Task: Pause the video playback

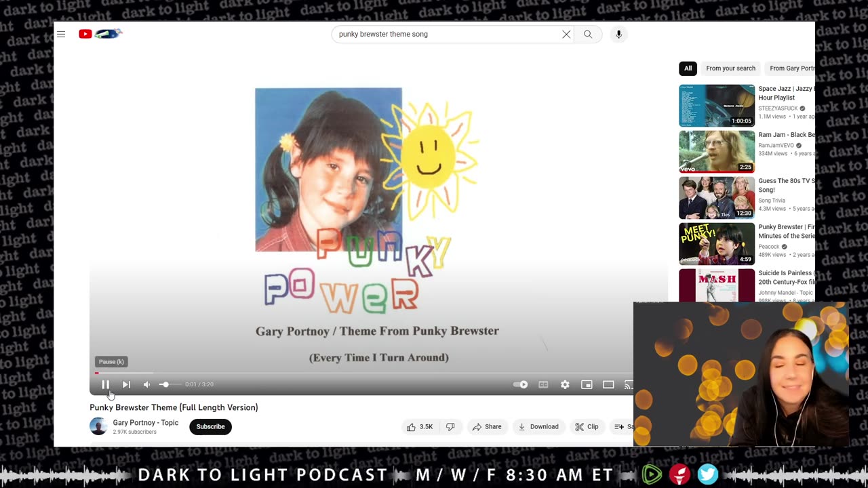Action: (x=106, y=384)
